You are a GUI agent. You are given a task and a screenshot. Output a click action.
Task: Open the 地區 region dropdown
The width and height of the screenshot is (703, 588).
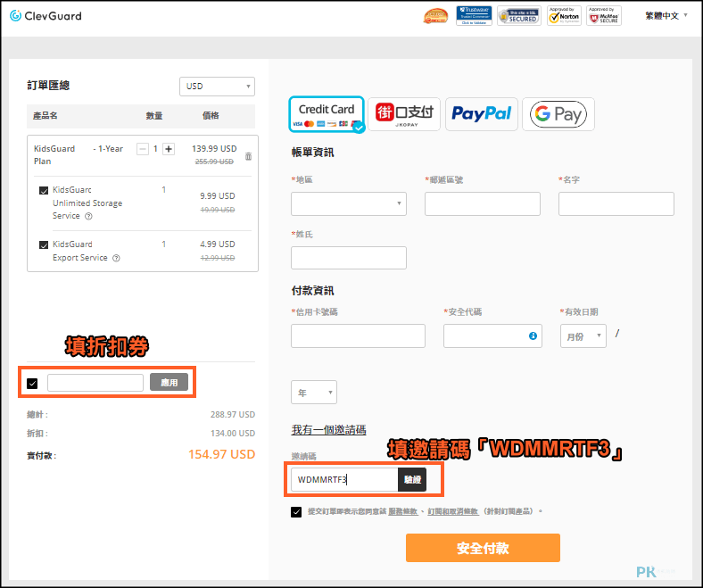pos(349,203)
